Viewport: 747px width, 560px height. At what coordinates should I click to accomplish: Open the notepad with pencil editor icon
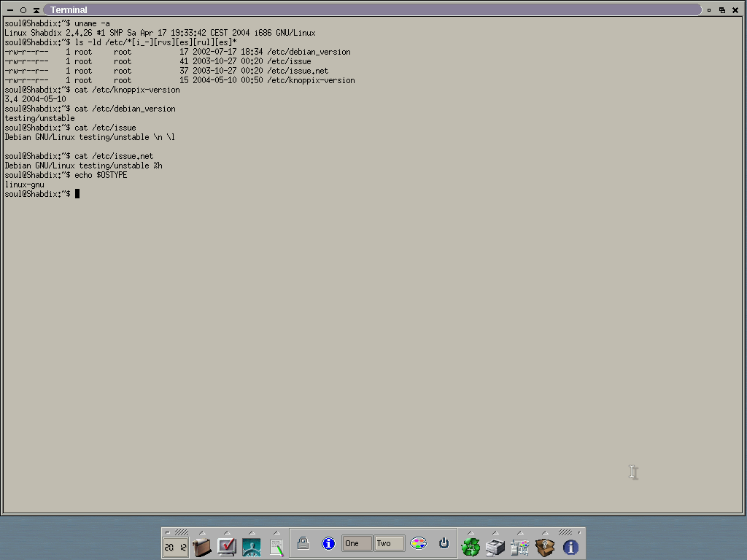click(x=276, y=547)
